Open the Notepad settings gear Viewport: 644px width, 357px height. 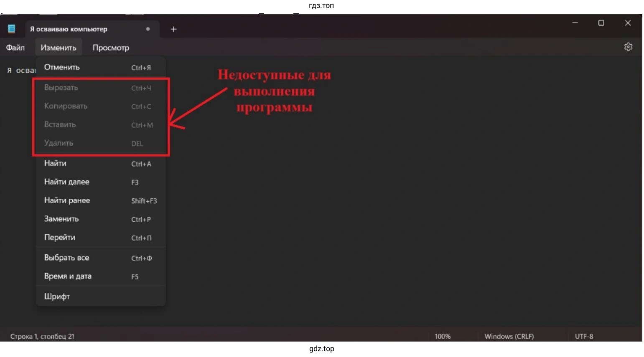[629, 47]
